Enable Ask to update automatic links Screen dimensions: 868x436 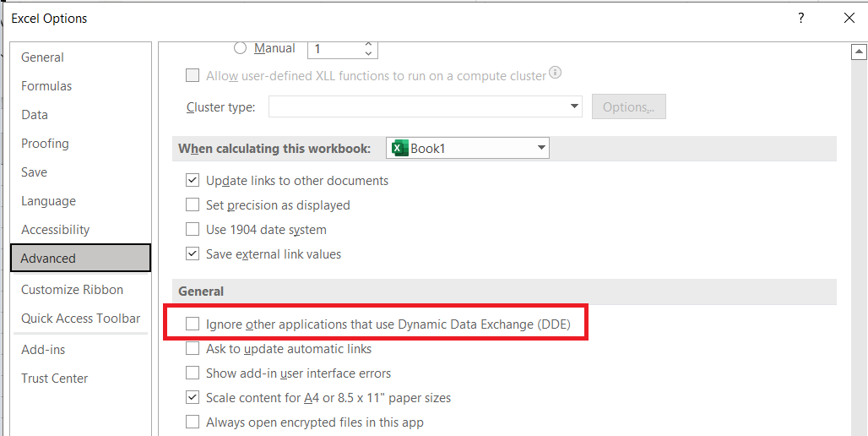192,348
